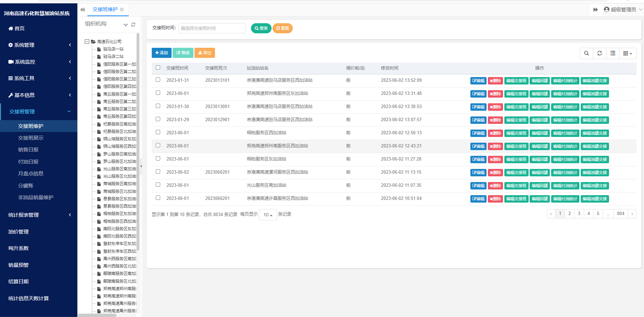Expand the 基本信息 sidebar menu

coord(39,95)
